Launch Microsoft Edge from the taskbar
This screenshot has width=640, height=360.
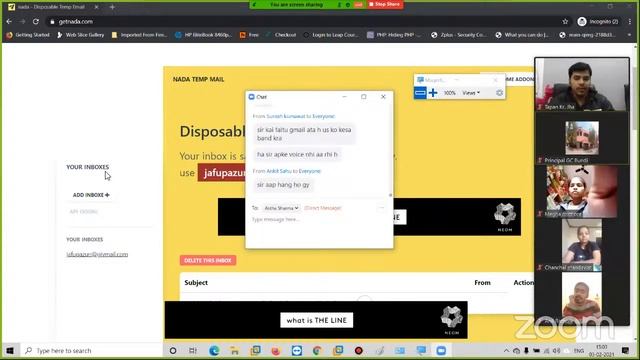click(x=214, y=351)
